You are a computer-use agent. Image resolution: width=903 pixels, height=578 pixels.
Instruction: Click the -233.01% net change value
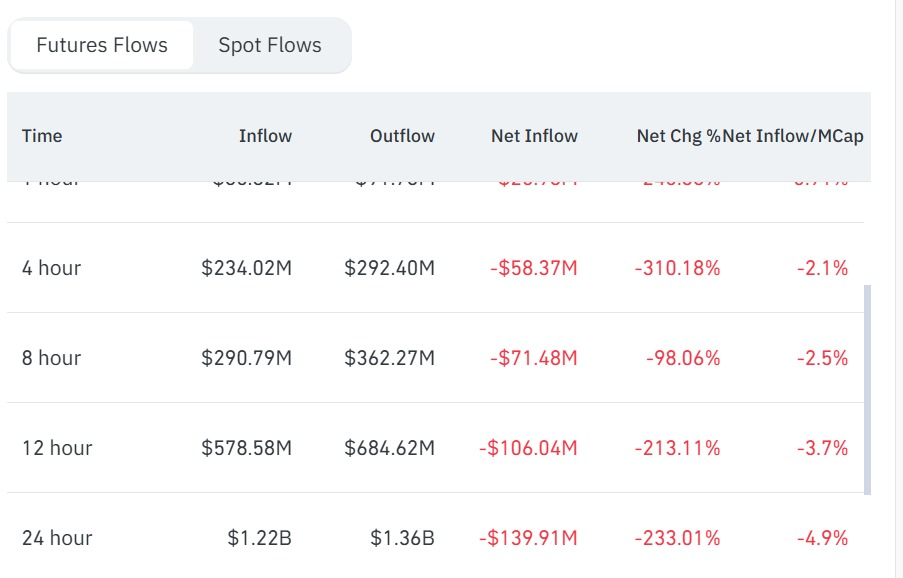(x=677, y=538)
